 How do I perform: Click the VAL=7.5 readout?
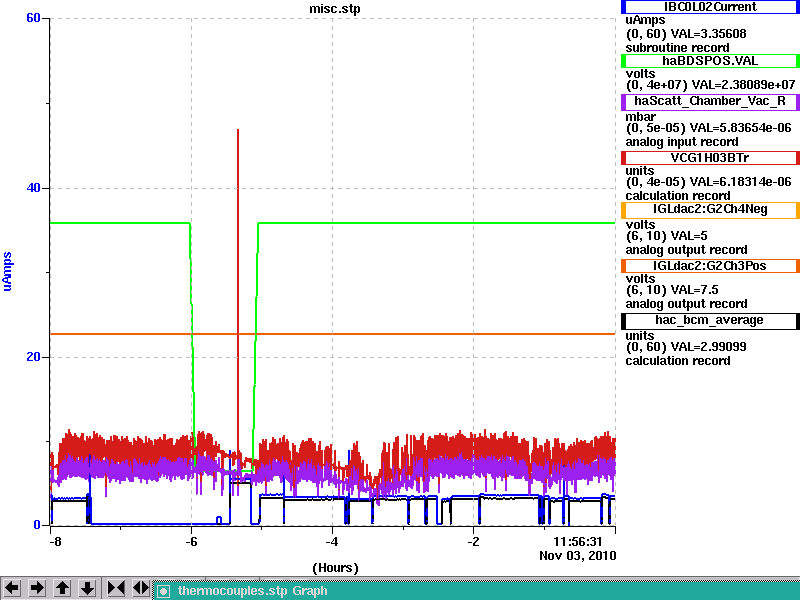pos(694,290)
